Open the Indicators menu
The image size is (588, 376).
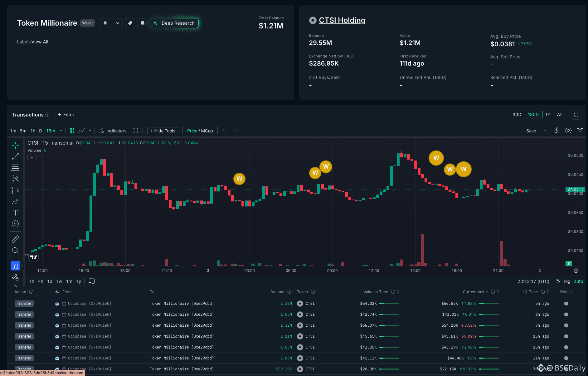coord(113,131)
